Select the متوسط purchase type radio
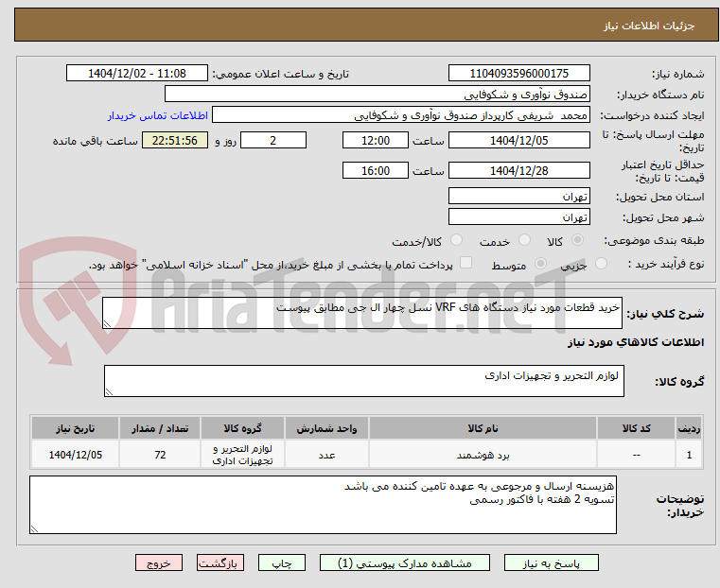Viewport: 720px width, 588px height. coord(541,263)
